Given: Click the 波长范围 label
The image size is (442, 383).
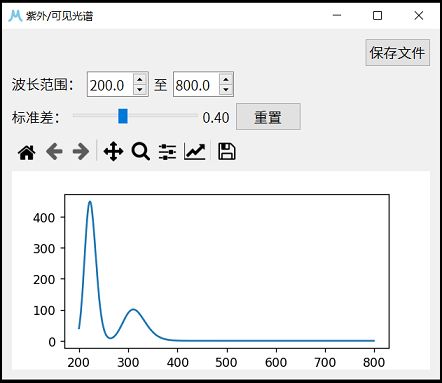Looking at the screenshot, I should click(42, 85).
